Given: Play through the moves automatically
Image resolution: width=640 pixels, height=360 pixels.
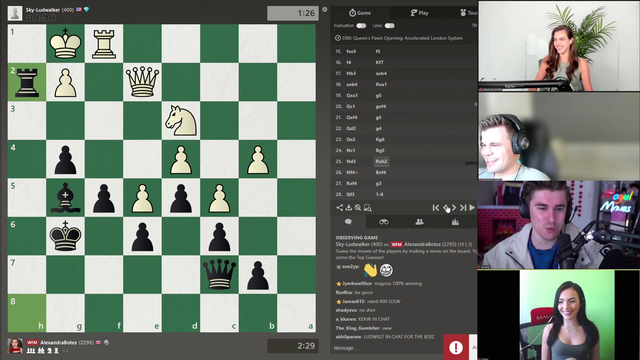Looking at the screenshot, I should click(x=472, y=207).
